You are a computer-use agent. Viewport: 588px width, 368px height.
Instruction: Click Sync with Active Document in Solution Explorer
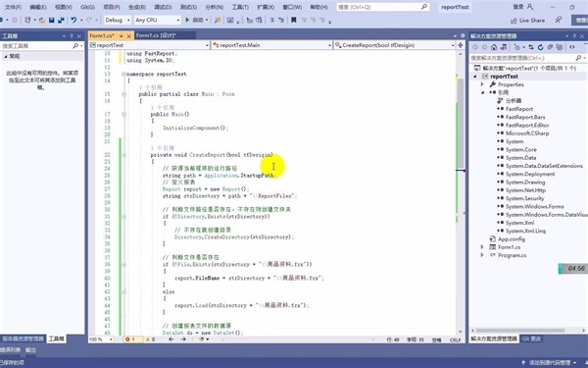531,47
